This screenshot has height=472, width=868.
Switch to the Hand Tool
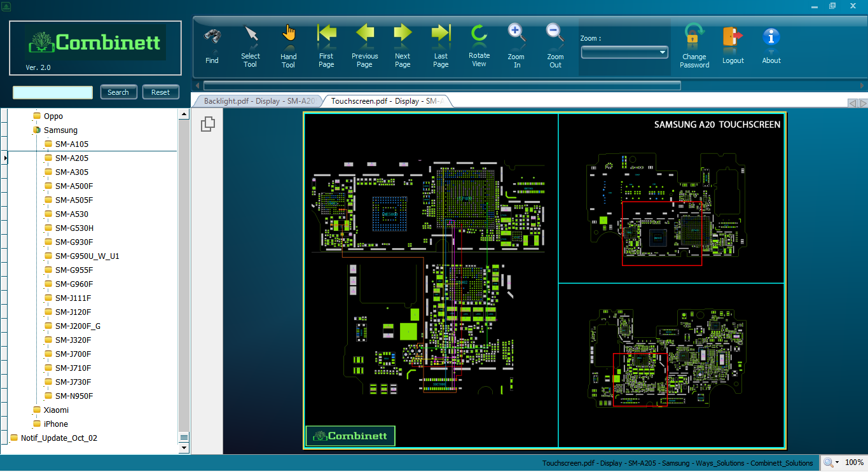coord(289,46)
